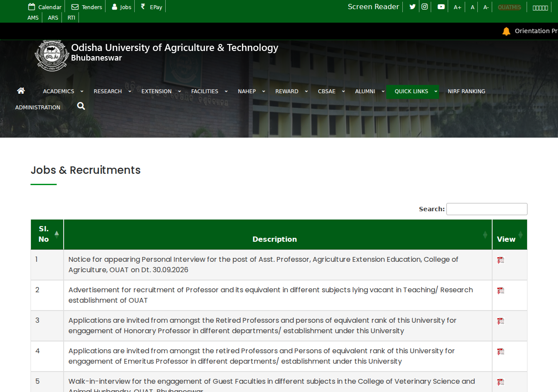Click the description mentioning "Honorary Professor"

click(262, 325)
